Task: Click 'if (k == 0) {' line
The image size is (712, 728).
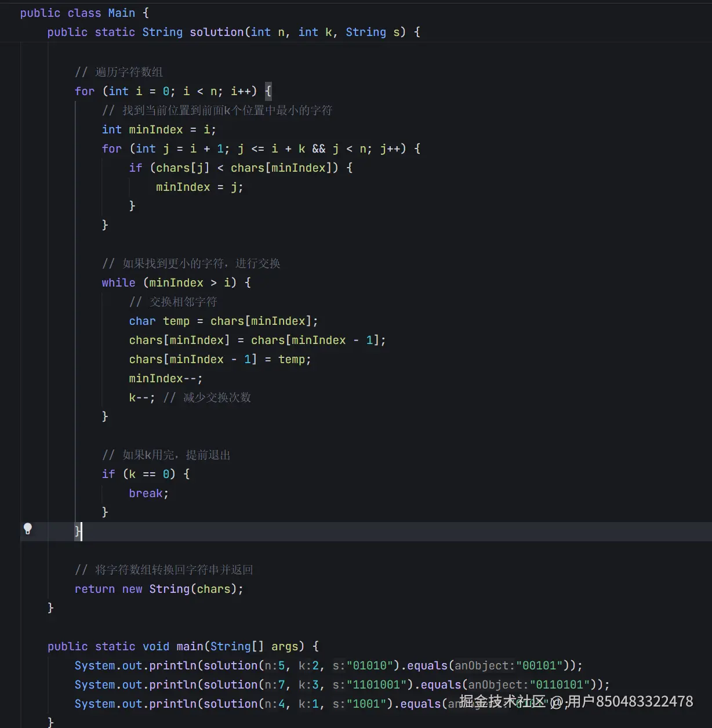Action: pos(146,474)
